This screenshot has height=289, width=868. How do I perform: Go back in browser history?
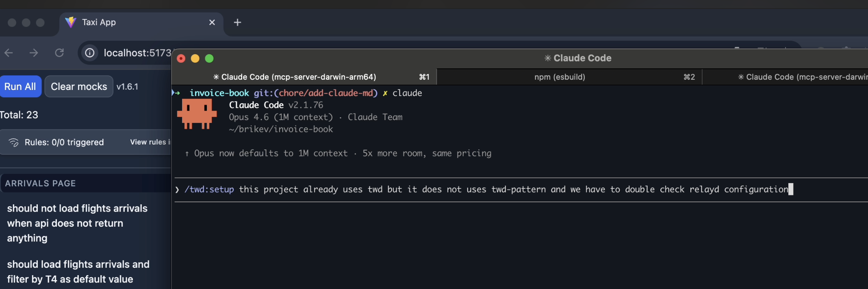pos(9,53)
